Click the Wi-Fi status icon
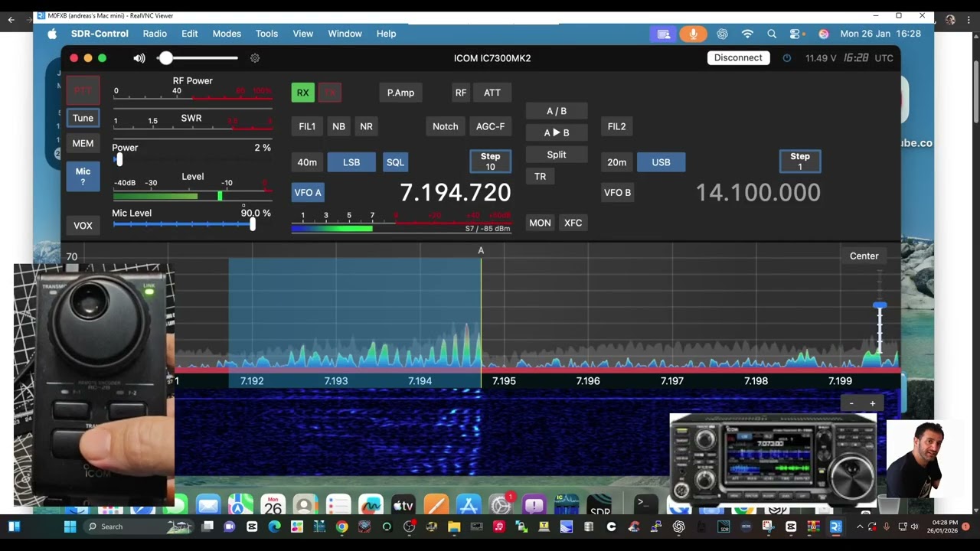Image resolution: width=980 pixels, height=551 pixels. click(x=747, y=34)
